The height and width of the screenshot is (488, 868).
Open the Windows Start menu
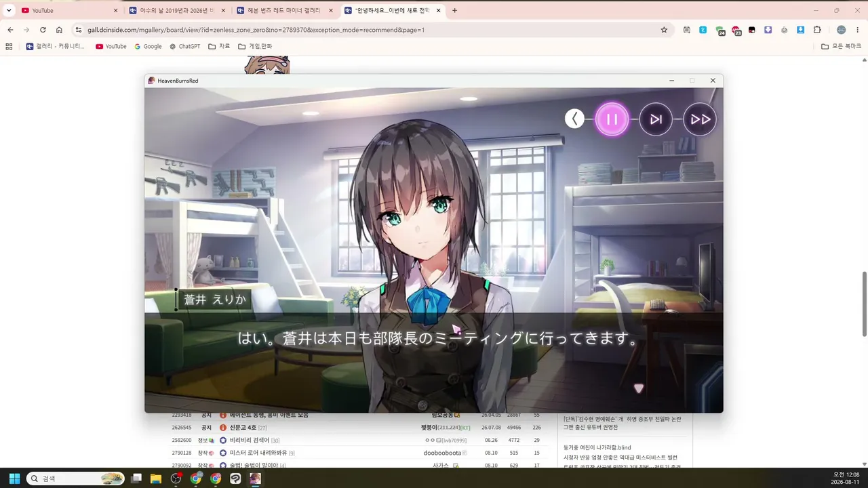[14, 479]
